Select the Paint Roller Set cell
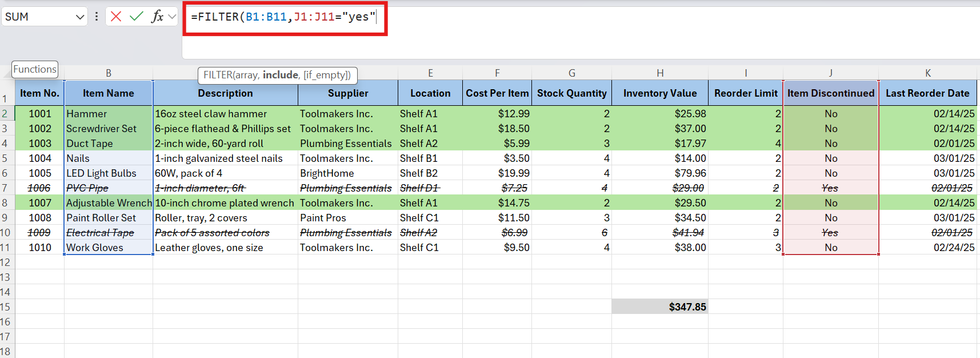This screenshot has width=980, height=358. 109,218
